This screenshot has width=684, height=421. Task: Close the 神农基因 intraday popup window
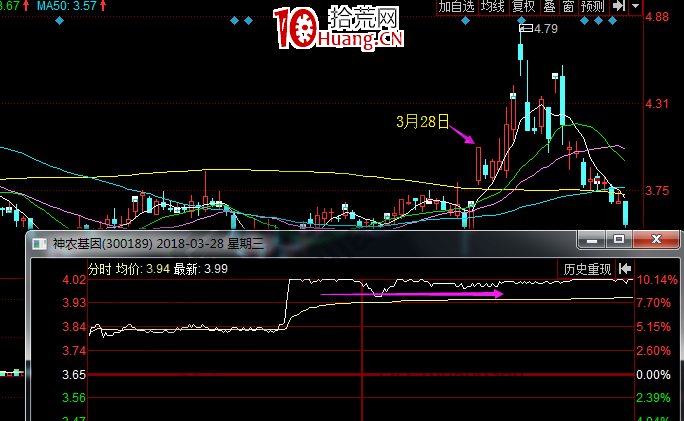(x=656, y=240)
